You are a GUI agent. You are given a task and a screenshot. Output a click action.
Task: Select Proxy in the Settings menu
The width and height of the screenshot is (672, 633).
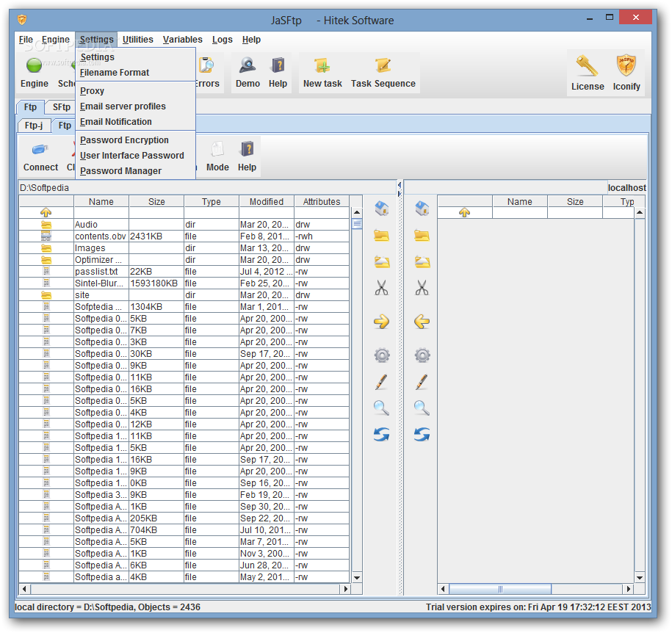135,91
